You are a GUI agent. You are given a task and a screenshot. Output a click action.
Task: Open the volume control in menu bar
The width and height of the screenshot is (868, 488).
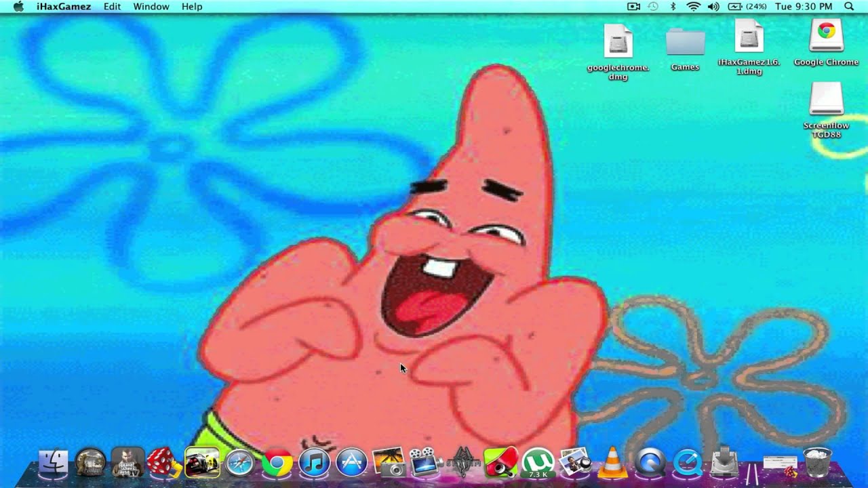(x=713, y=6)
